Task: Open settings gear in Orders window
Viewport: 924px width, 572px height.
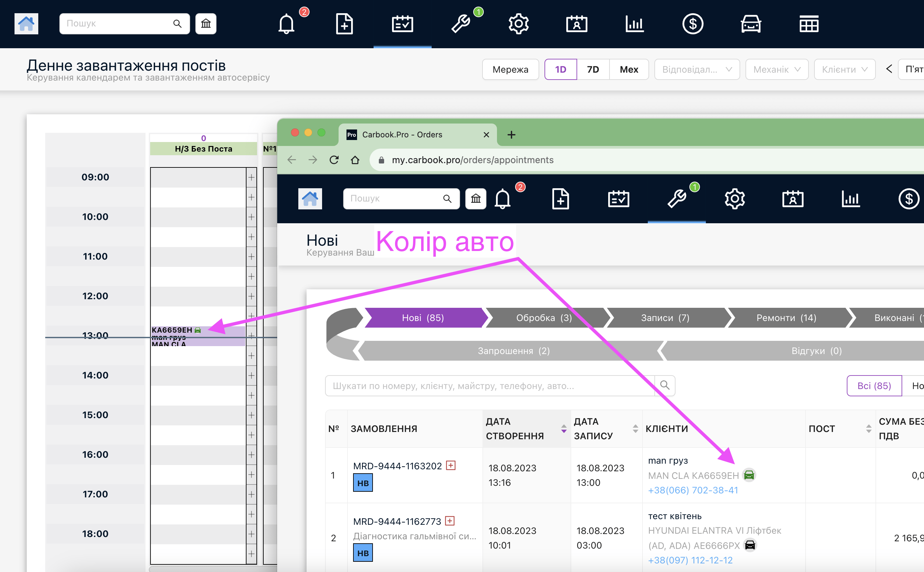Action: coord(735,198)
